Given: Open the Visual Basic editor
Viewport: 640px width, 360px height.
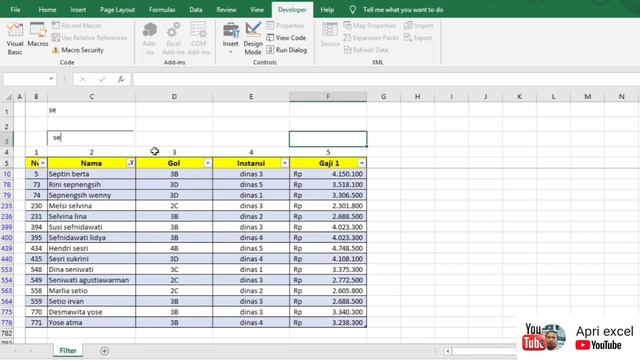Looking at the screenshot, I should (x=15, y=39).
